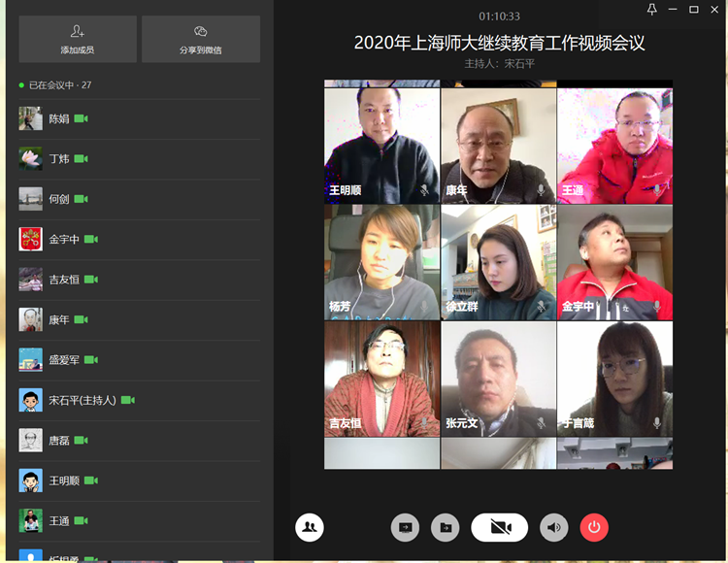
Task: Click 王明顺's avatar in the list
Action: 30,480
